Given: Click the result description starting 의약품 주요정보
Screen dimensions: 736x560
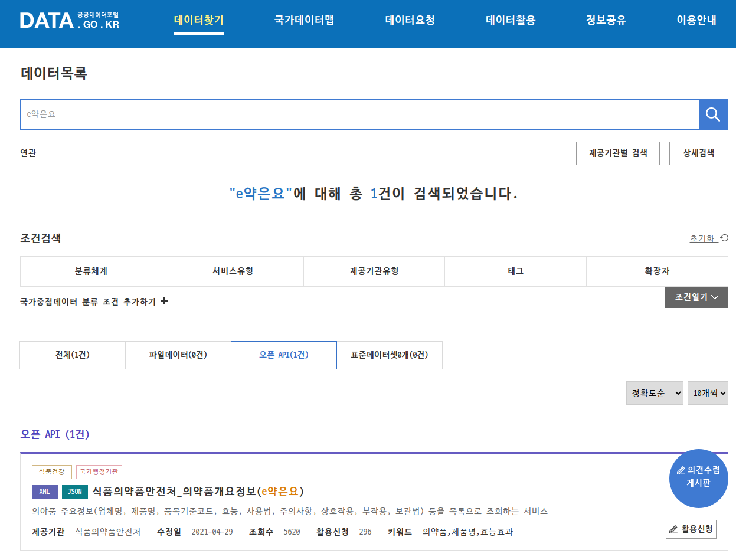Looking at the screenshot, I should [x=290, y=511].
